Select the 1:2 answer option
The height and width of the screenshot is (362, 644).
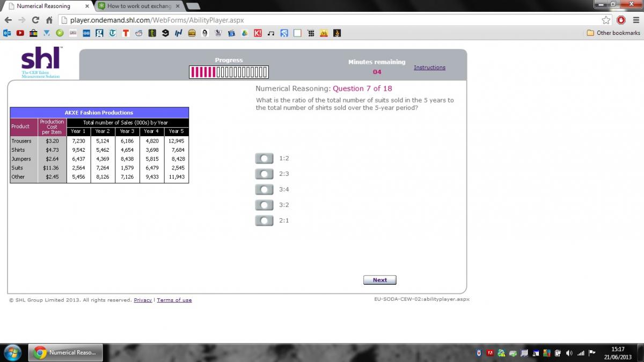tap(264, 158)
